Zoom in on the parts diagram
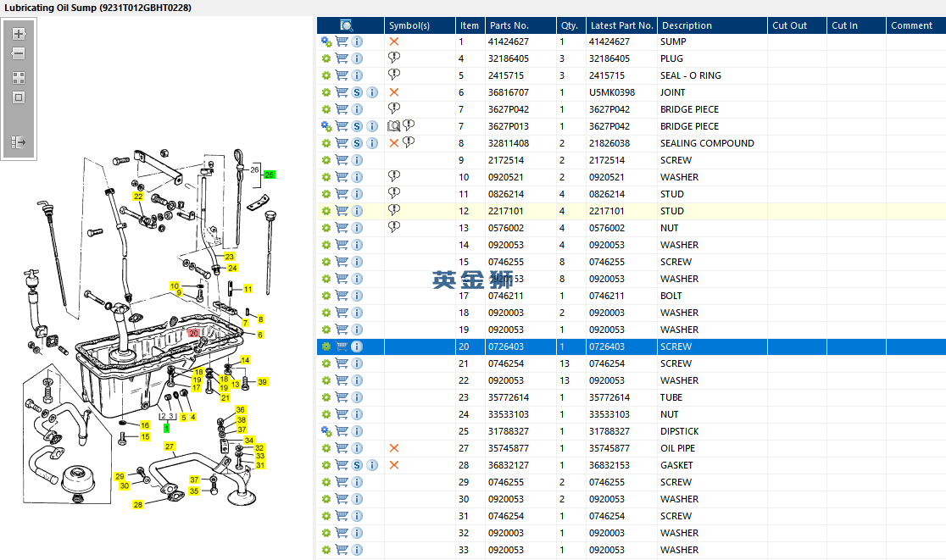 (x=19, y=34)
